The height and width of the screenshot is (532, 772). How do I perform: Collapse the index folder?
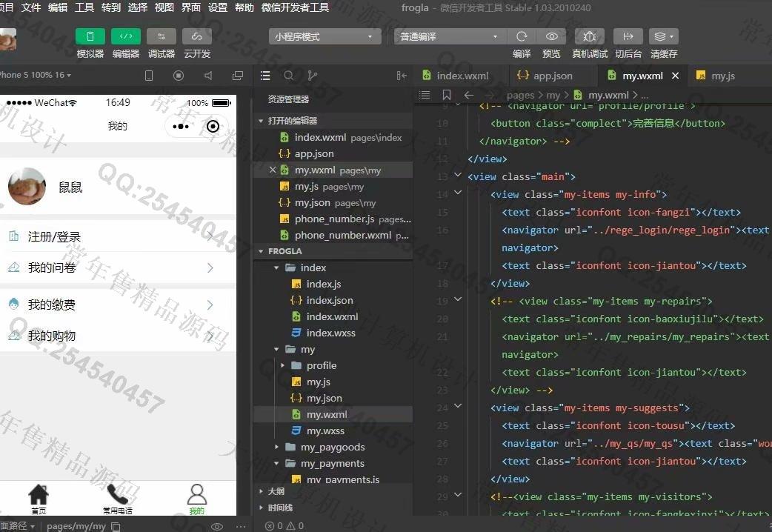coord(276,267)
